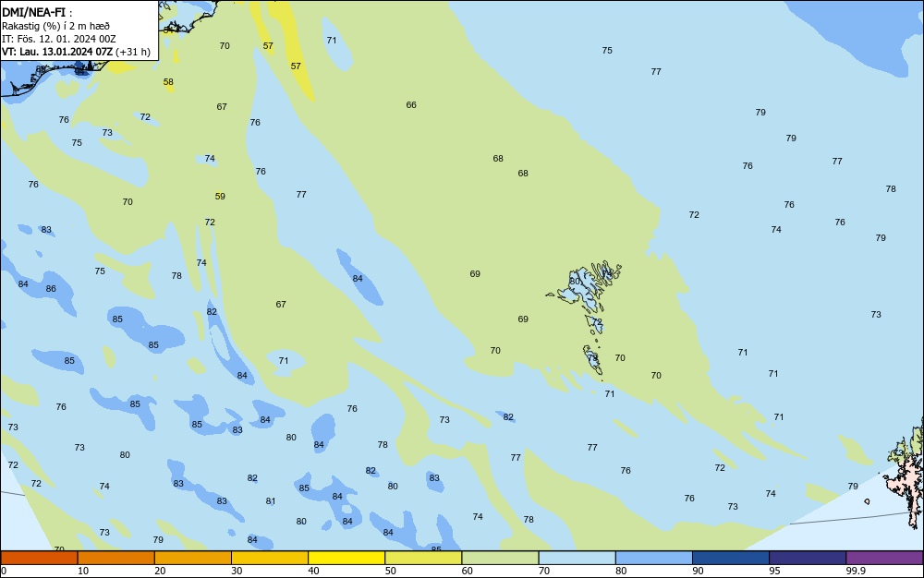The image size is (924, 578).
Task: Select the value 59 on the map
Action: point(220,196)
